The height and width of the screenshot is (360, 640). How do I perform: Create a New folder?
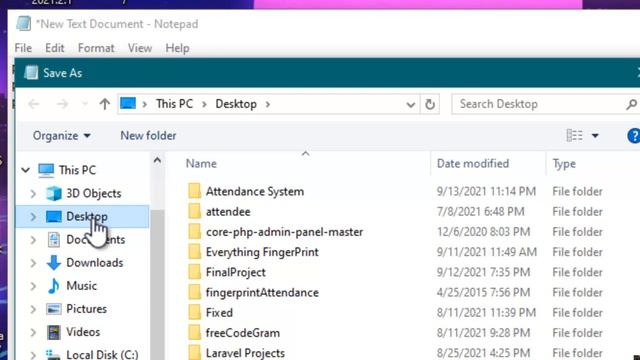click(148, 136)
